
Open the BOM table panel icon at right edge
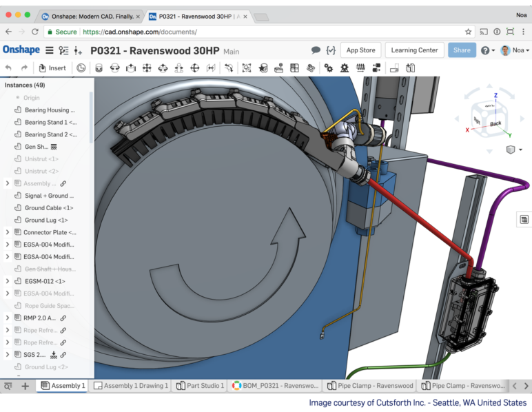pos(524,219)
